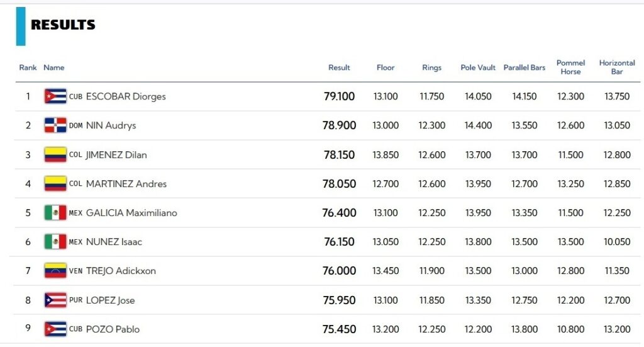
Task: Click the Colombia flag beside MARTINEZ Andres
Action: [x=55, y=184]
